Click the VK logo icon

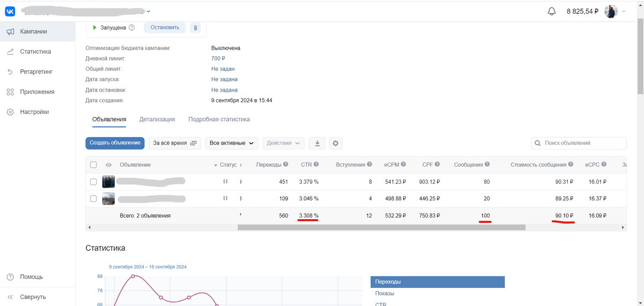pos(10,11)
